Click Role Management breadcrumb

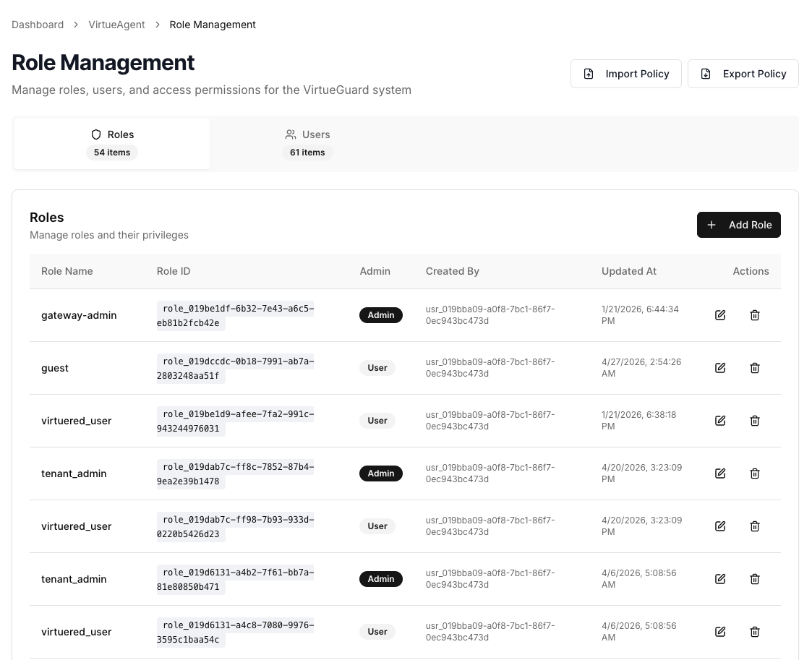click(x=213, y=25)
